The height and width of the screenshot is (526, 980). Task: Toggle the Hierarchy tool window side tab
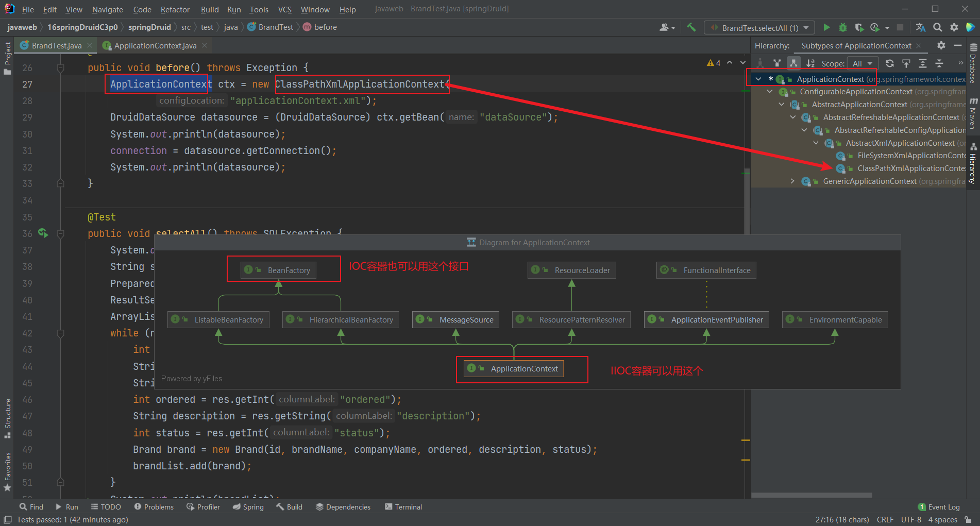point(973,164)
